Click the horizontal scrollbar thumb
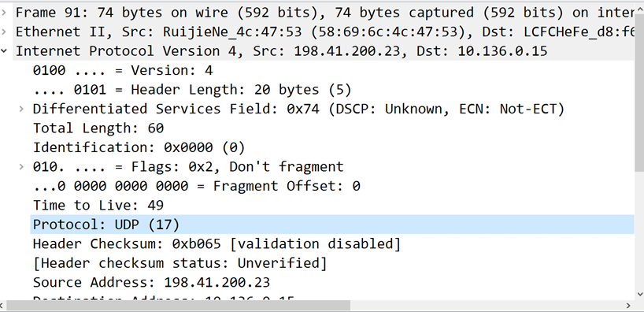The width and height of the screenshot is (644, 312). point(178,306)
